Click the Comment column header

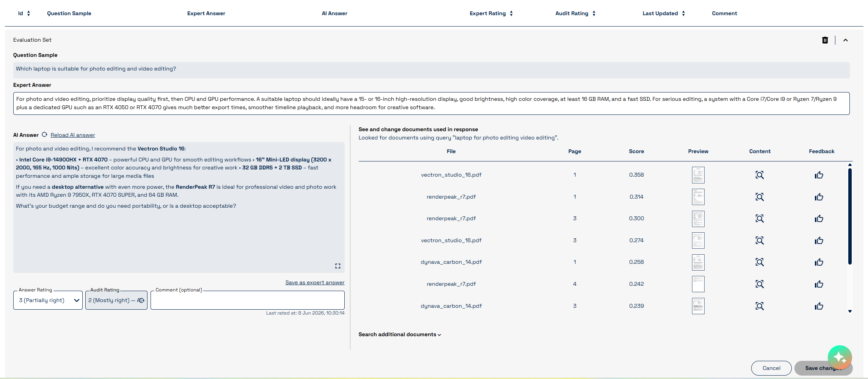pyautogui.click(x=724, y=13)
